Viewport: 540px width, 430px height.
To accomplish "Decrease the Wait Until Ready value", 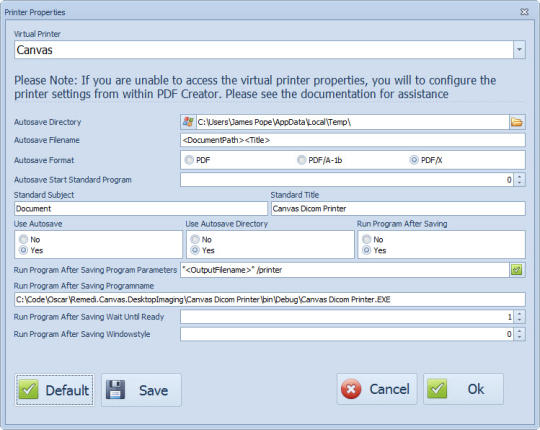I will (519, 320).
